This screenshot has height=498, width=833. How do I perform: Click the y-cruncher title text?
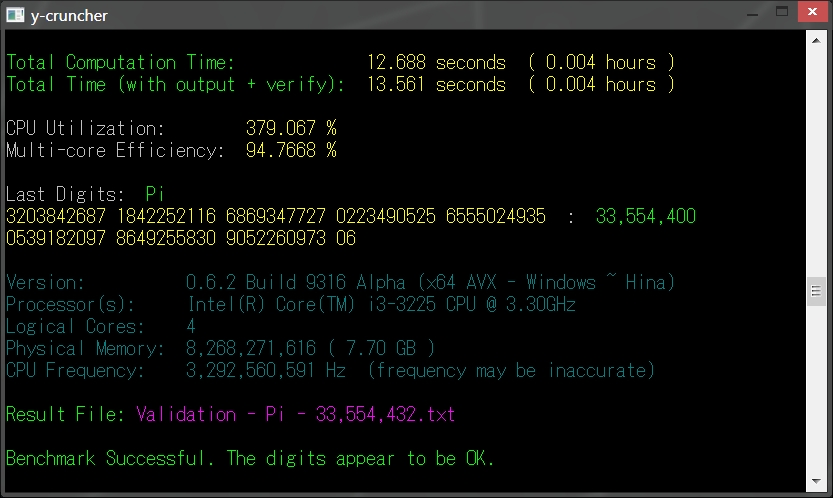pos(69,16)
